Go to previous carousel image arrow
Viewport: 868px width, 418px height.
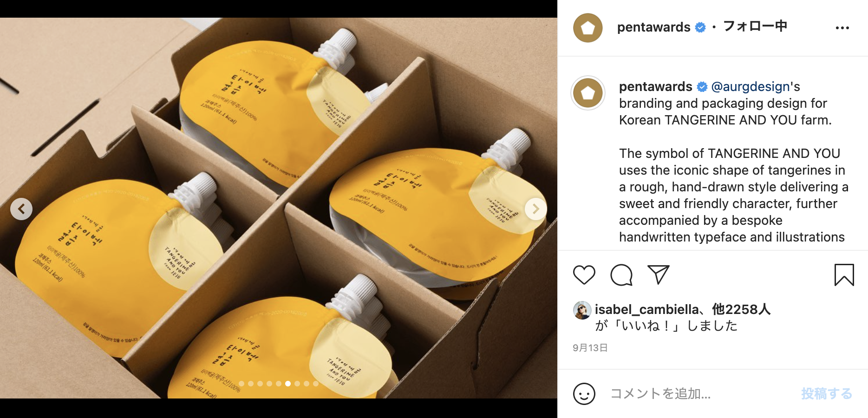coord(21,209)
